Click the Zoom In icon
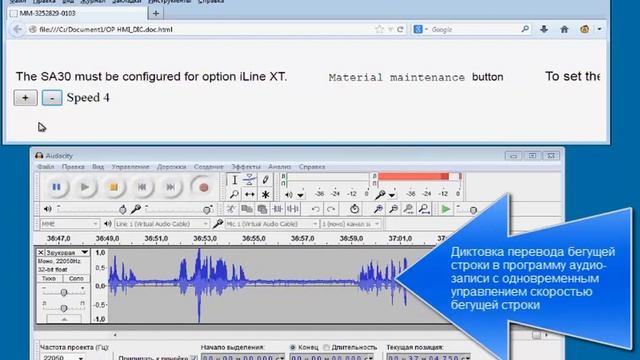Image resolution: width=640 pixels, height=360 pixels. (378, 209)
